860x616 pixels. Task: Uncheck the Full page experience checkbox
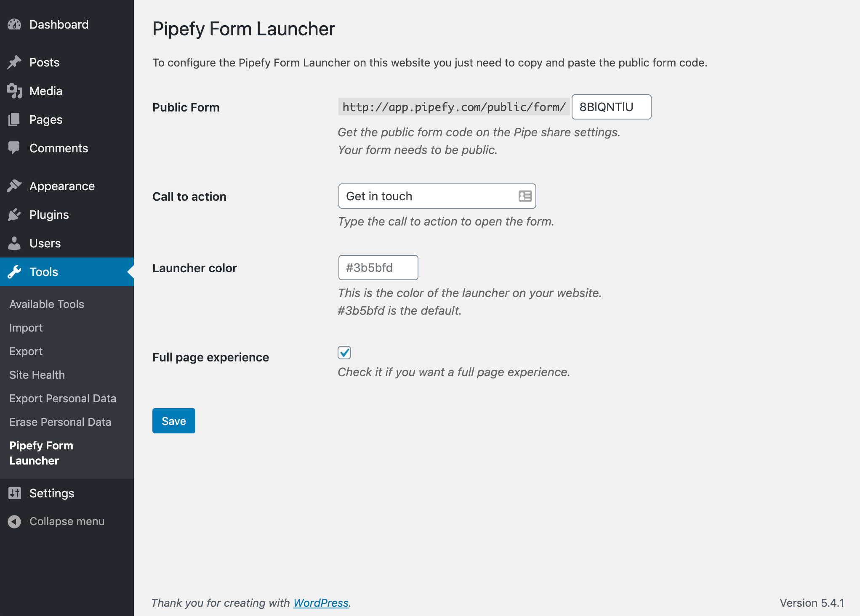(344, 353)
